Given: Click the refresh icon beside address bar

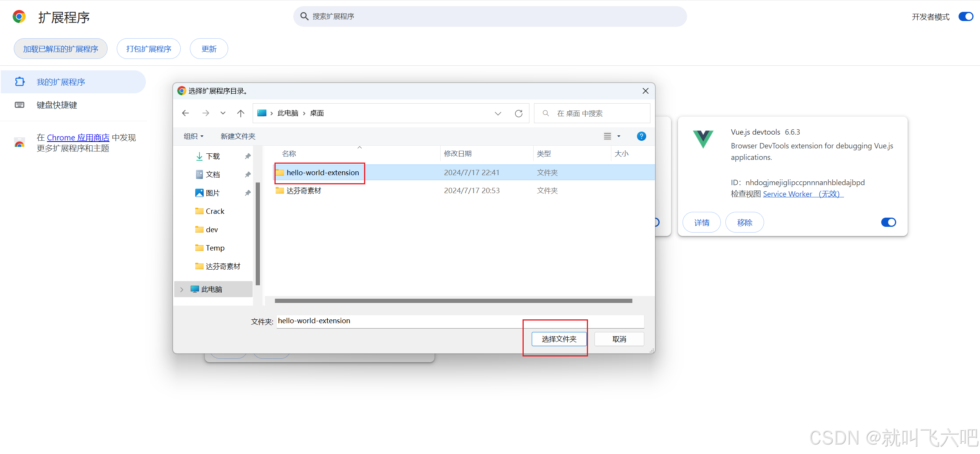Looking at the screenshot, I should coord(519,114).
